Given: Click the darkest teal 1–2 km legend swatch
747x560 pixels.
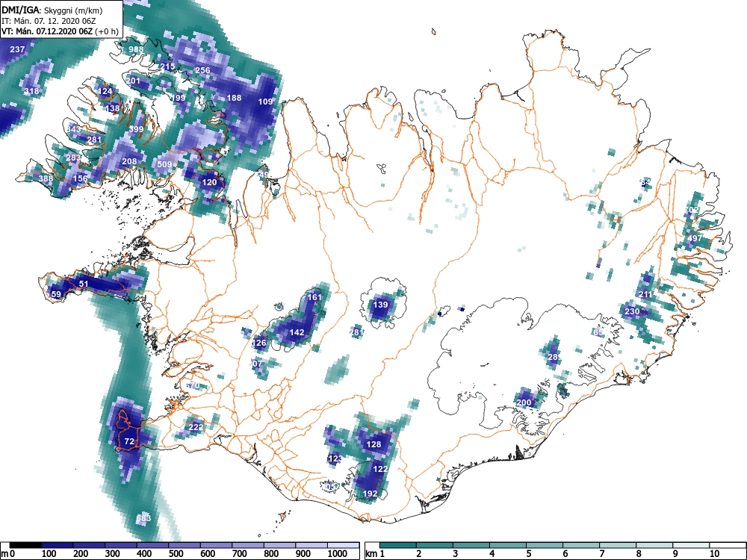Looking at the screenshot, I should (x=398, y=545).
